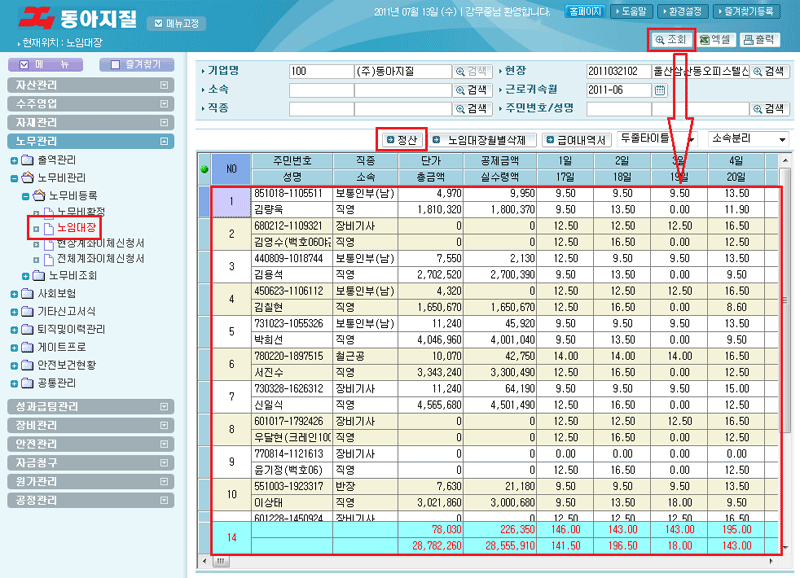Export to 엑셀 (Excel)
800x578 pixels.
[x=716, y=39]
